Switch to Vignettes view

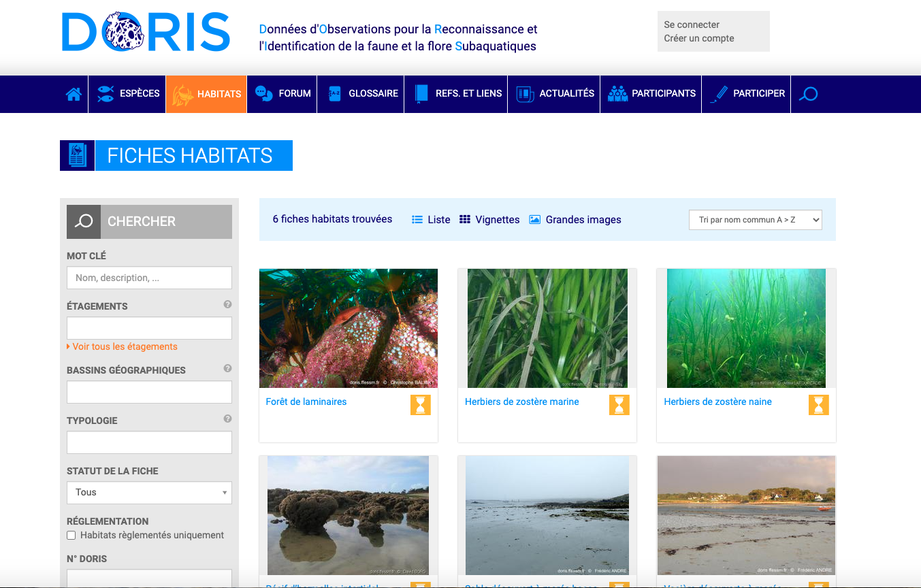(x=489, y=220)
